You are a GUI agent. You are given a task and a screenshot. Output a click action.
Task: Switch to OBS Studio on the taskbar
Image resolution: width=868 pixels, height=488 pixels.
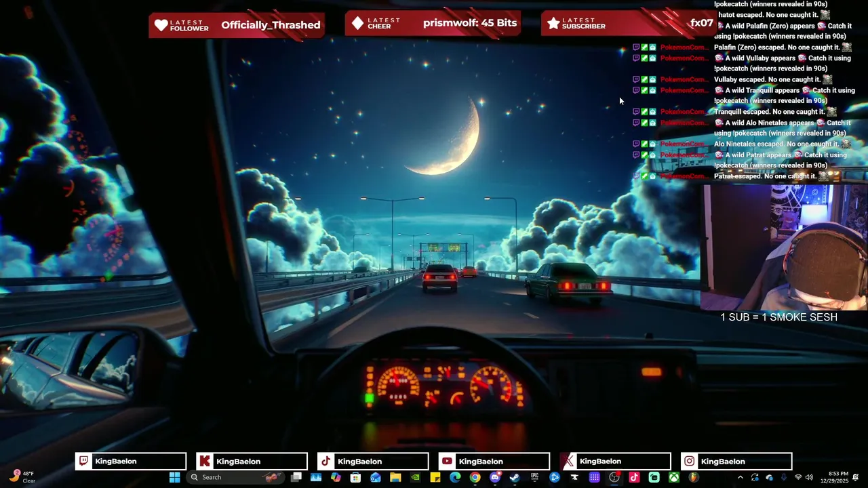pos(614,477)
